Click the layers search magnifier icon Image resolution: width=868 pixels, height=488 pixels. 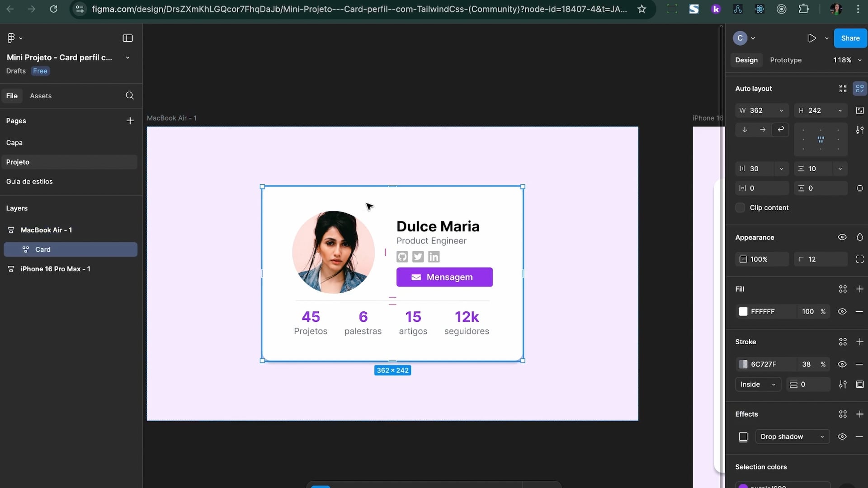coord(130,95)
